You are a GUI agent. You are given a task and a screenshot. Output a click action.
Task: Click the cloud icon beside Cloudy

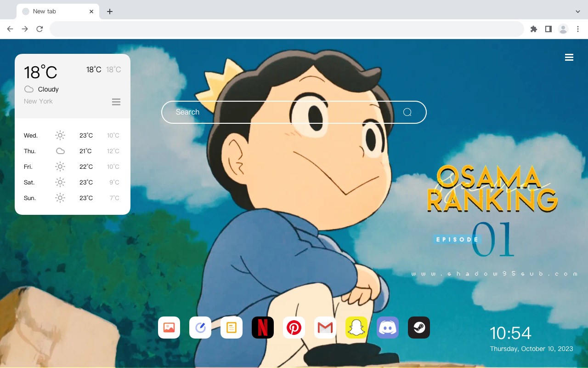[29, 89]
